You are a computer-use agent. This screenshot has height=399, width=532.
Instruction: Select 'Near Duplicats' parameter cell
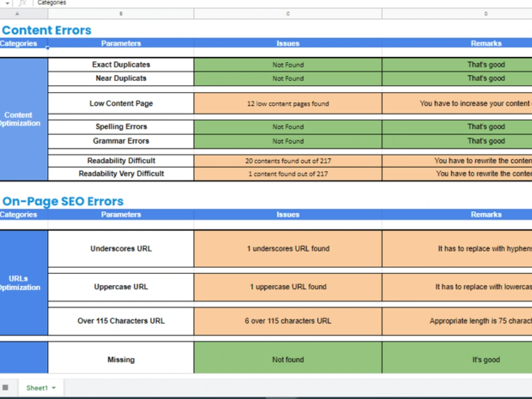121,78
